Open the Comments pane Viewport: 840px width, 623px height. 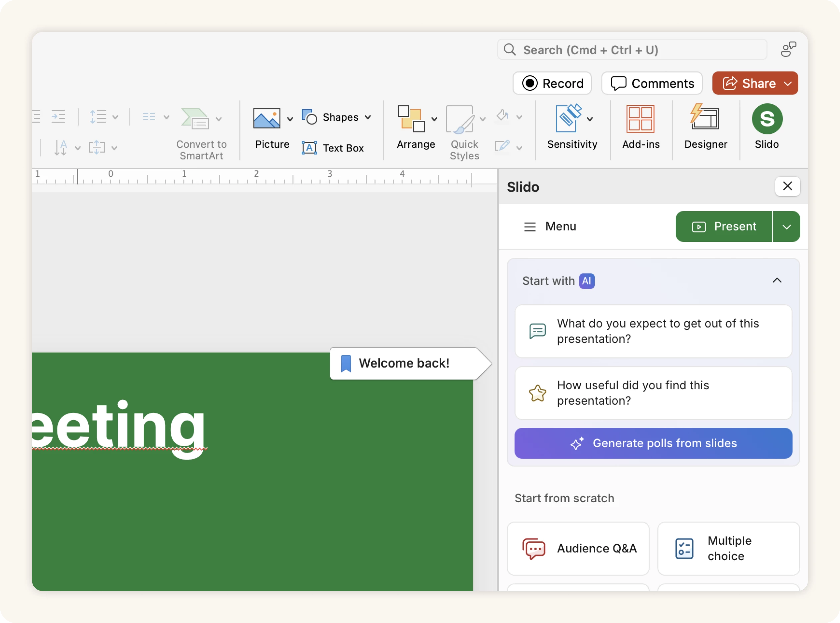coord(652,83)
